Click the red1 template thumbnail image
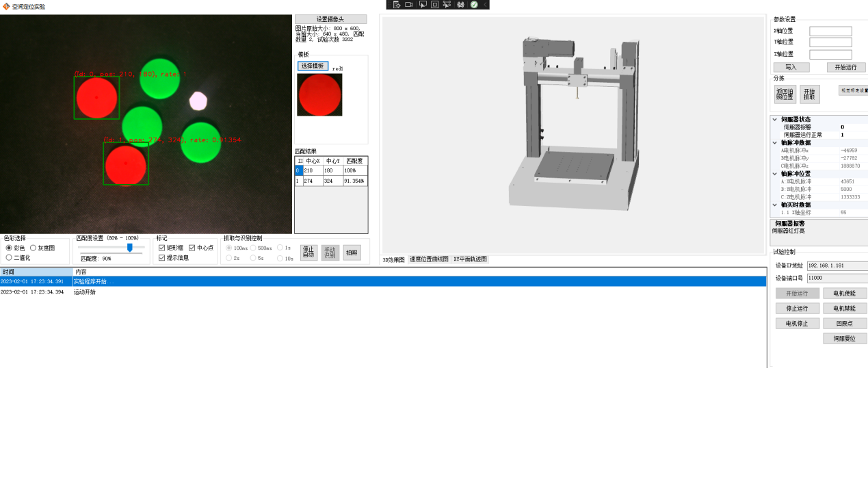Image resolution: width=868 pixels, height=479 pixels. coord(319,94)
